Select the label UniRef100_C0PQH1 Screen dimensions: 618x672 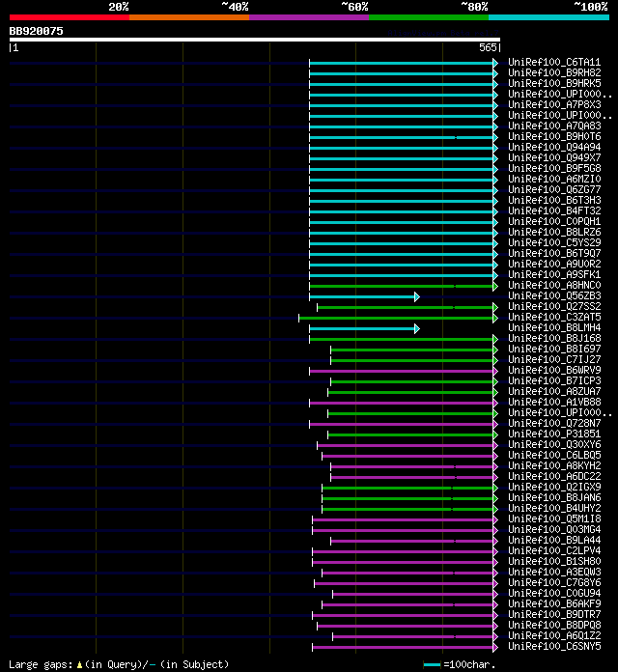tap(554, 221)
